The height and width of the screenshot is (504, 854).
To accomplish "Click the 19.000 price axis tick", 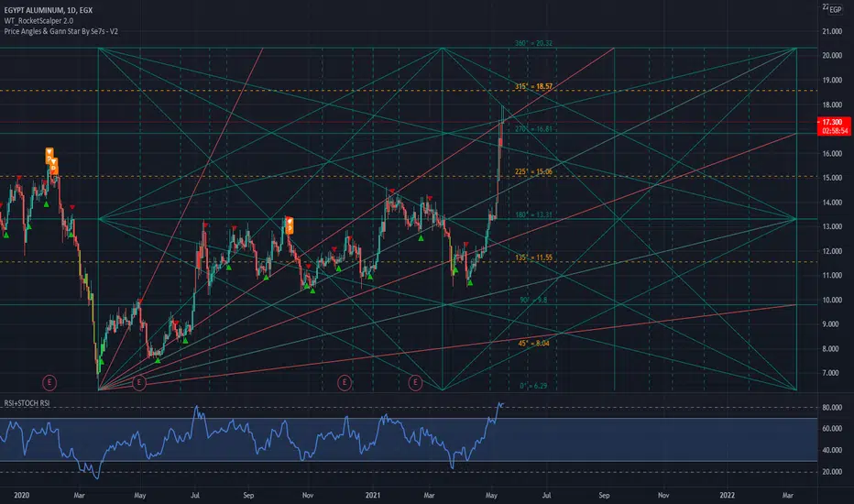I will pyautogui.click(x=832, y=80).
